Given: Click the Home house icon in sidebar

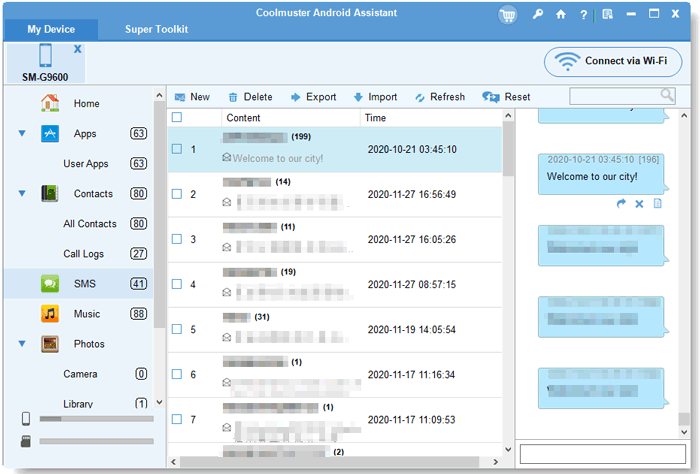Looking at the screenshot, I should click(x=50, y=103).
